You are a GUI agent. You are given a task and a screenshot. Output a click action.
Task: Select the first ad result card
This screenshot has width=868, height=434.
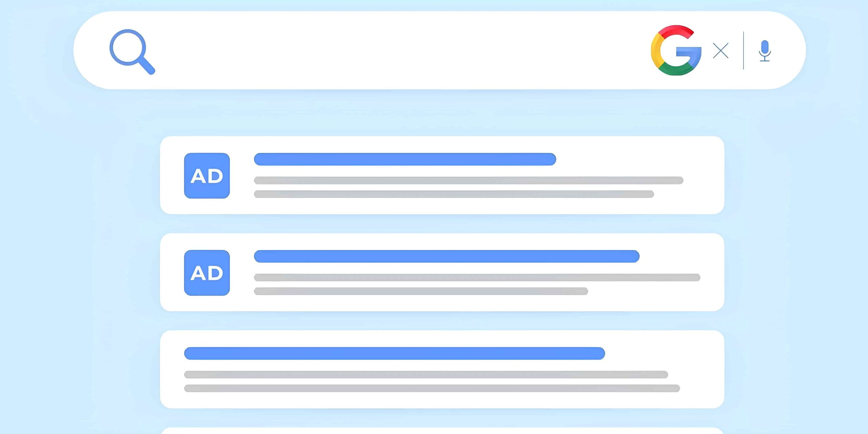point(442,175)
